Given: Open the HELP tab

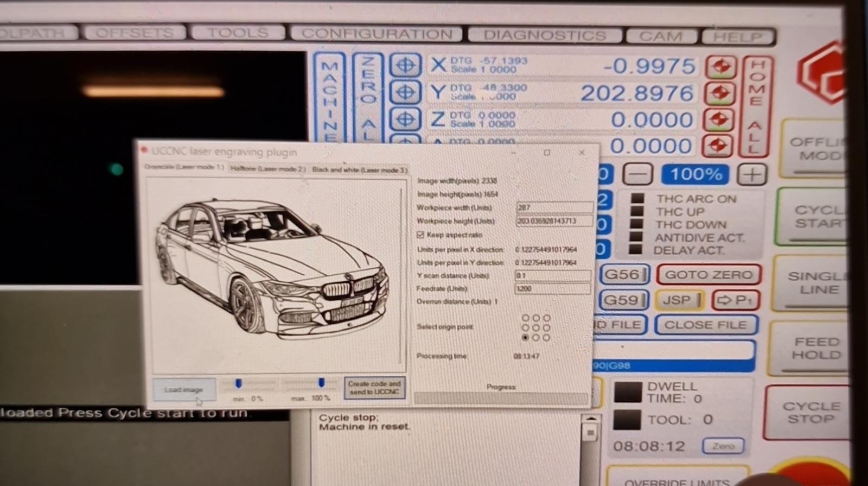Looking at the screenshot, I should 738,36.
